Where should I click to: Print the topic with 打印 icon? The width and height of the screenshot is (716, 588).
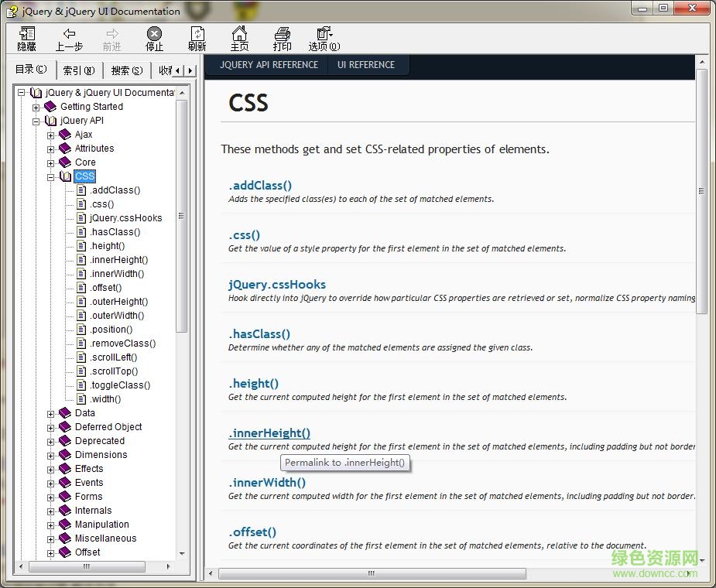point(282,38)
